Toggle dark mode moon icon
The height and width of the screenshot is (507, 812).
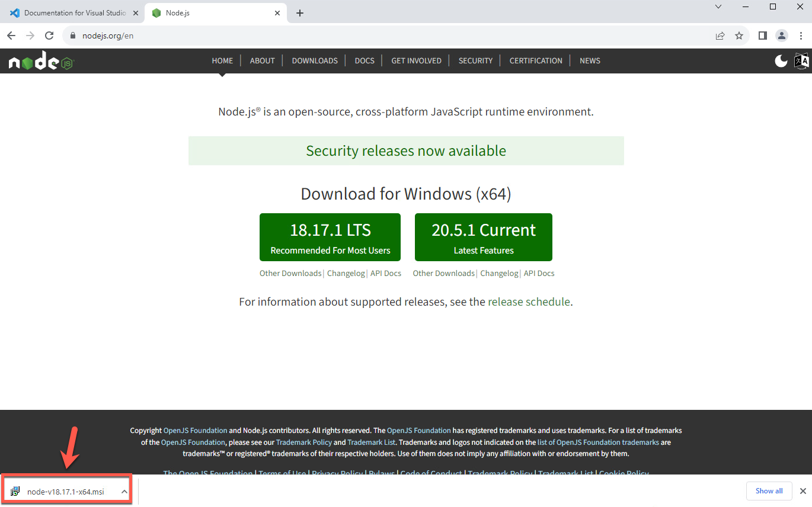tap(781, 60)
